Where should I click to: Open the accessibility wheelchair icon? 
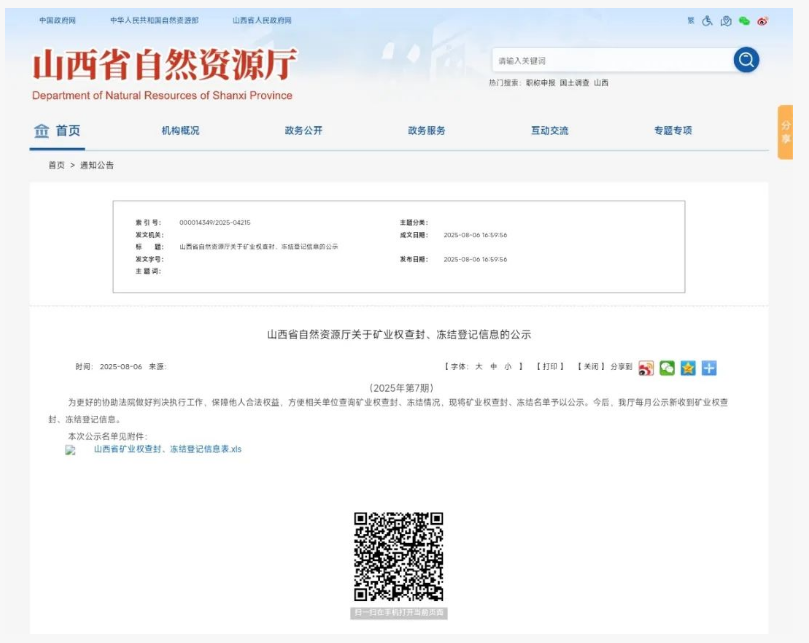(707, 20)
